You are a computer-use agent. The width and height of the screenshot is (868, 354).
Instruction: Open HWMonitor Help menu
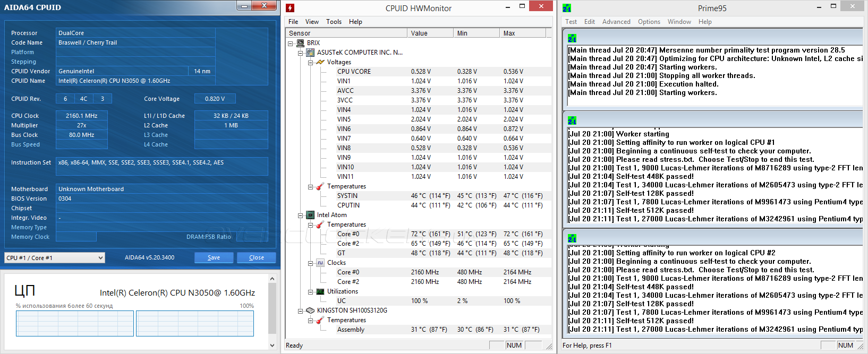tap(355, 22)
